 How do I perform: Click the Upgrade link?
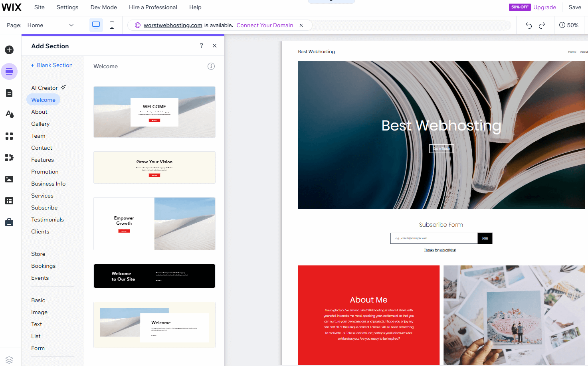tap(544, 7)
